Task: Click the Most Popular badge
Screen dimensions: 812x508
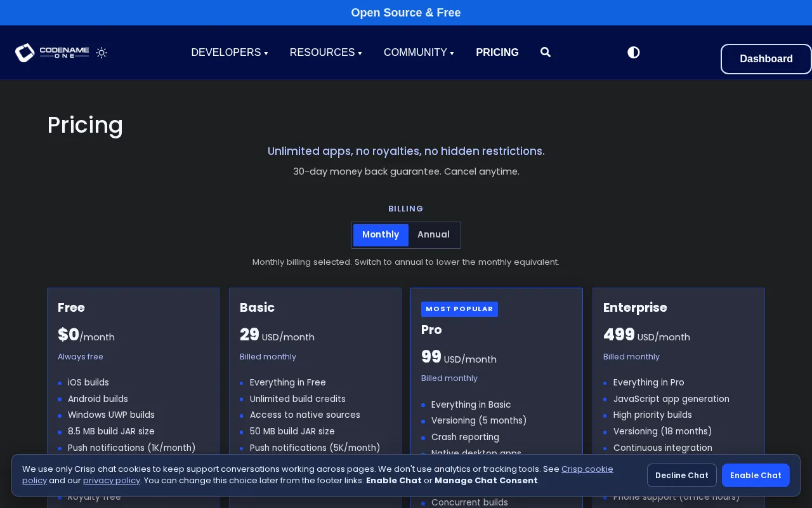Action: [459, 309]
